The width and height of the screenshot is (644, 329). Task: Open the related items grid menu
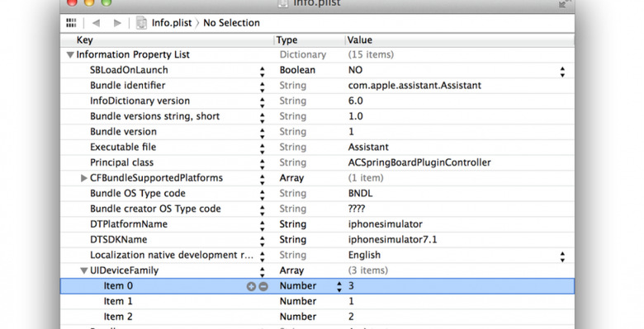[x=71, y=23]
